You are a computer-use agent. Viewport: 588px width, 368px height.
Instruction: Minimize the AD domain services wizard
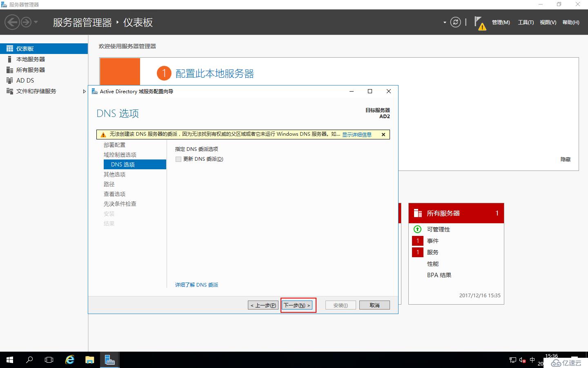pyautogui.click(x=352, y=91)
